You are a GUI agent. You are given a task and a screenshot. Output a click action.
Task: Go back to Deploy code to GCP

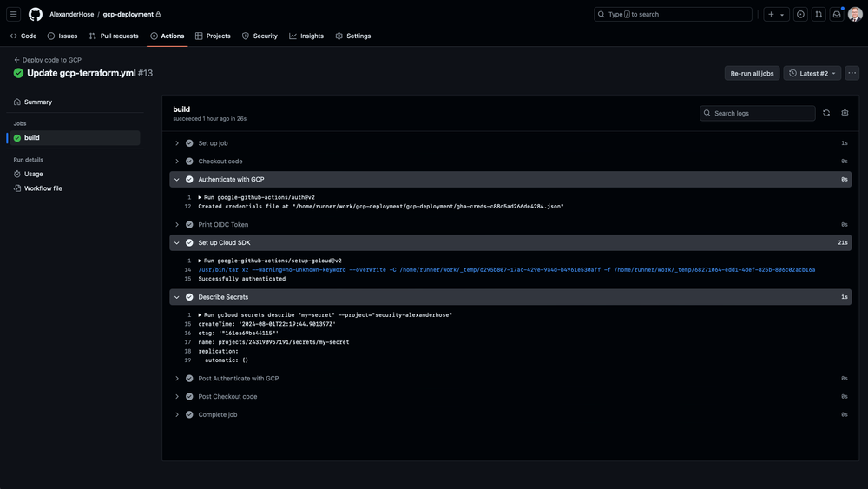pyautogui.click(x=48, y=60)
